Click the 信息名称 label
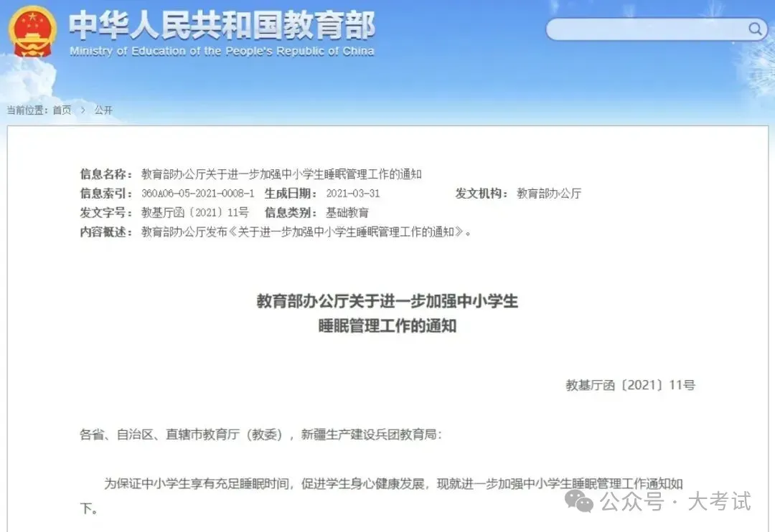 (x=106, y=174)
